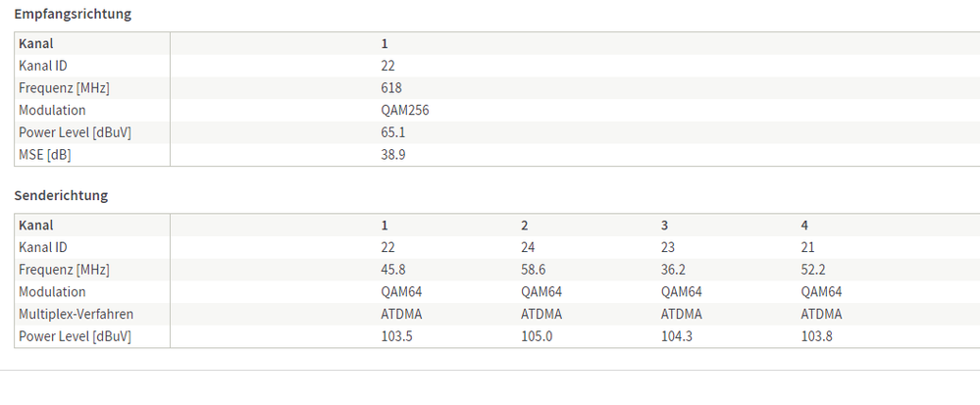
Task: Select upstream power level 105.0
Action: (x=537, y=336)
